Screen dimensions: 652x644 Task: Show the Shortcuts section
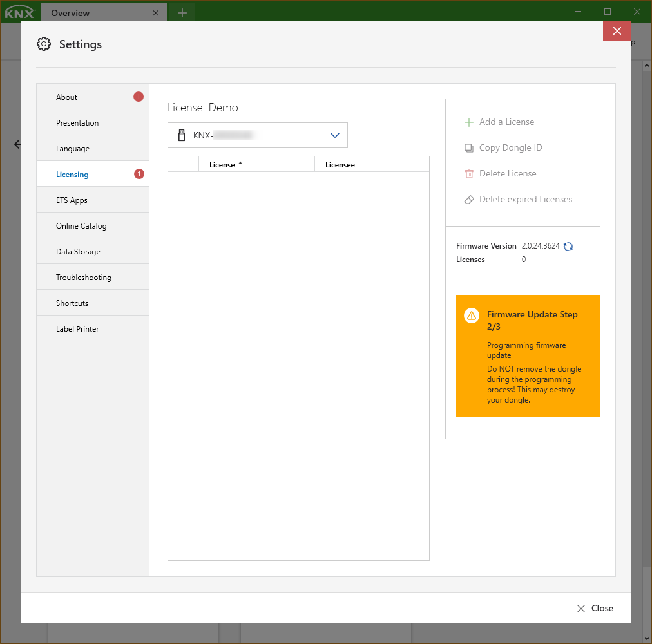coord(93,303)
